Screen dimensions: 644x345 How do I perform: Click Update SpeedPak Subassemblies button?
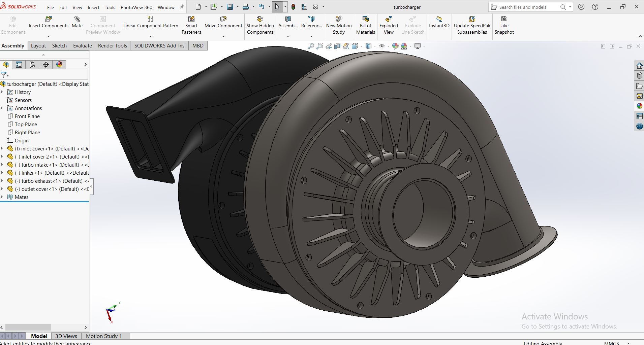coord(472,25)
